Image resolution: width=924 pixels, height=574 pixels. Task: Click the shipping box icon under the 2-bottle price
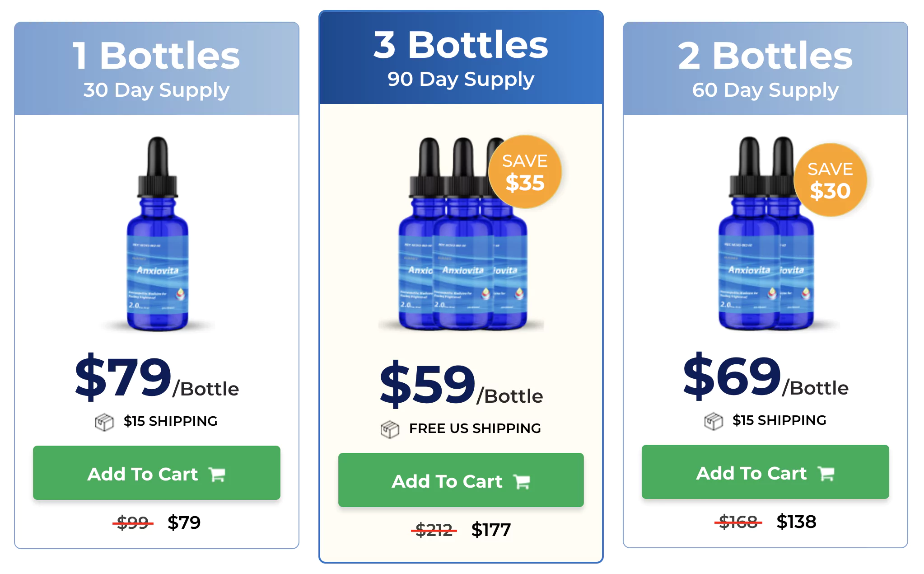click(x=714, y=420)
